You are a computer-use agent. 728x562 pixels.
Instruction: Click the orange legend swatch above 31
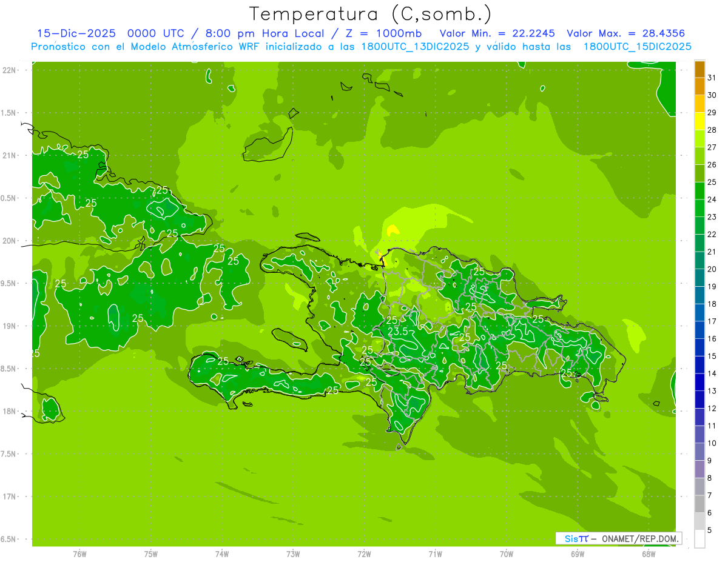699,69
